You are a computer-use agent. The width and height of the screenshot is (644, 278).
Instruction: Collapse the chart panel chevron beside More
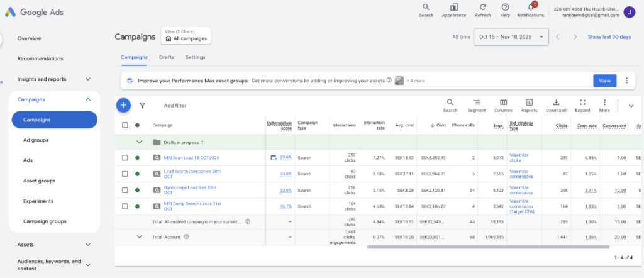pyautogui.click(x=631, y=106)
